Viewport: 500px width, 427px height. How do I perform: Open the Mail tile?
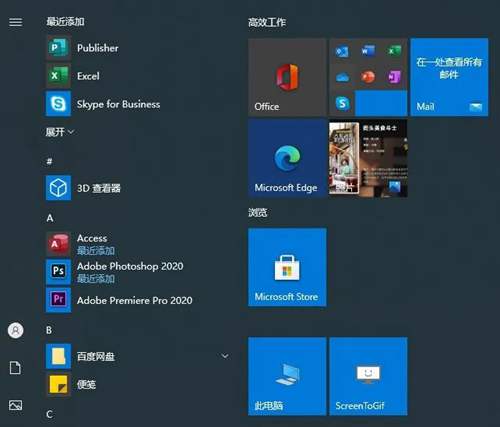click(449, 77)
